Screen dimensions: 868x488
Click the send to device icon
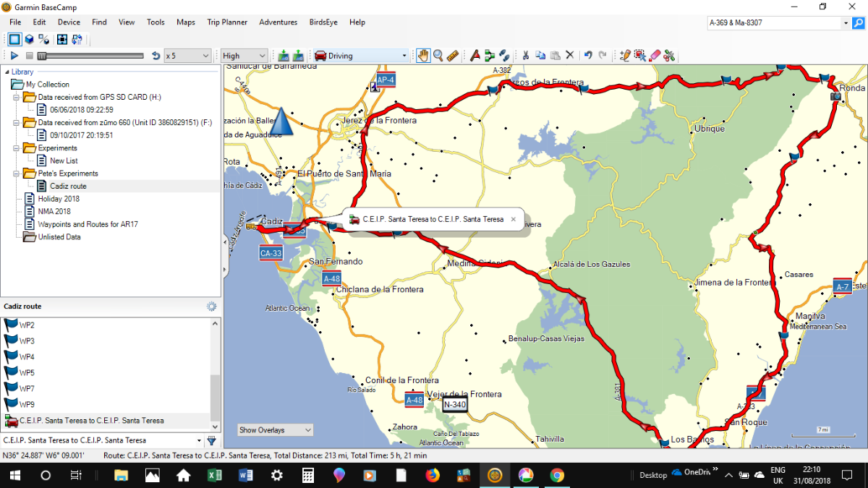(x=283, y=56)
